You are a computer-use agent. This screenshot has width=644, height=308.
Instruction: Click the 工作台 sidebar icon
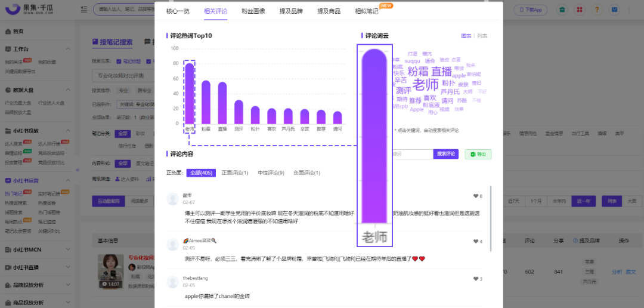pos(8,49)
